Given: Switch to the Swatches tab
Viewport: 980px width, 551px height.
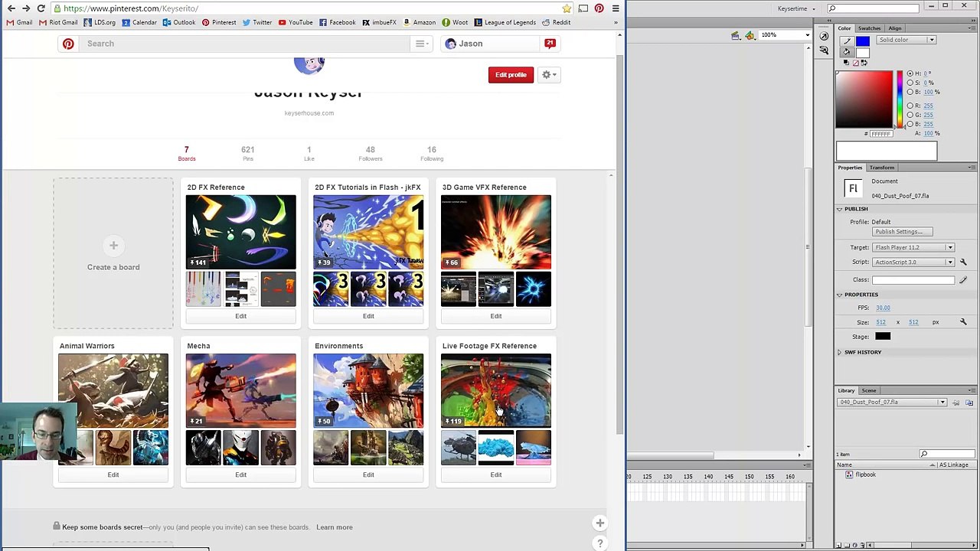Looking at the screenshot, I should 869,28.
